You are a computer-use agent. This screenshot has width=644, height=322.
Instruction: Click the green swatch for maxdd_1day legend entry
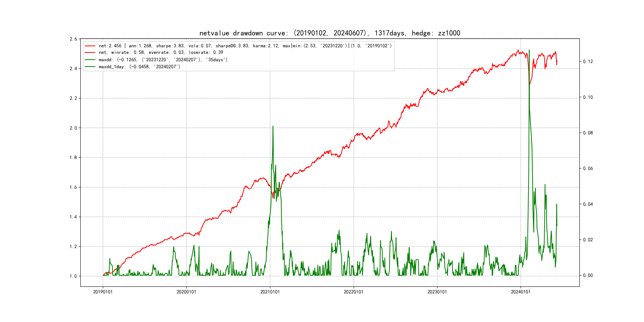point(90,67)
